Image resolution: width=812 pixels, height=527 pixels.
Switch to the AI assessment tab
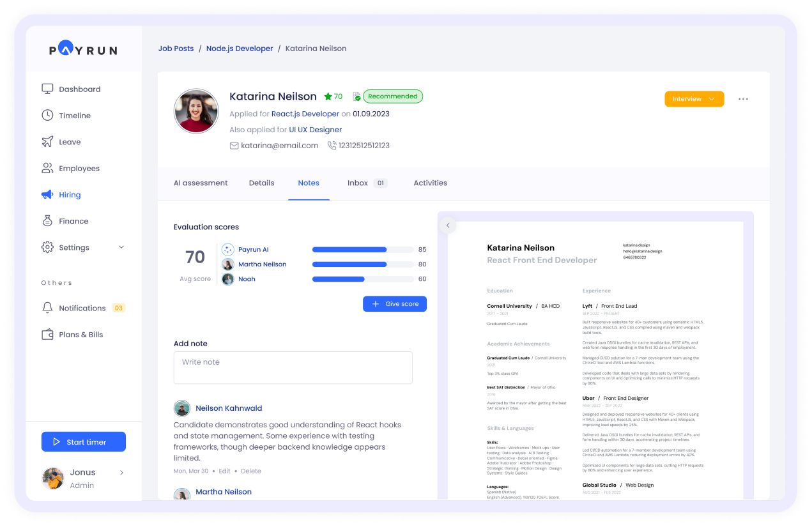(x=201, y=183)
